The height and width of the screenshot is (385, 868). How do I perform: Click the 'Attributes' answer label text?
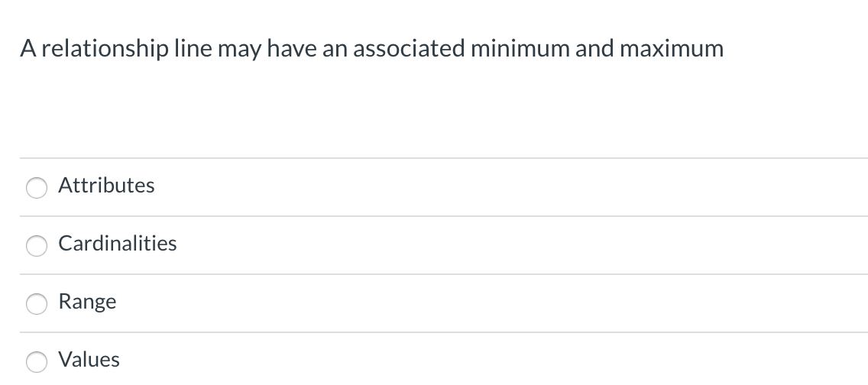(x=106, y=185)
